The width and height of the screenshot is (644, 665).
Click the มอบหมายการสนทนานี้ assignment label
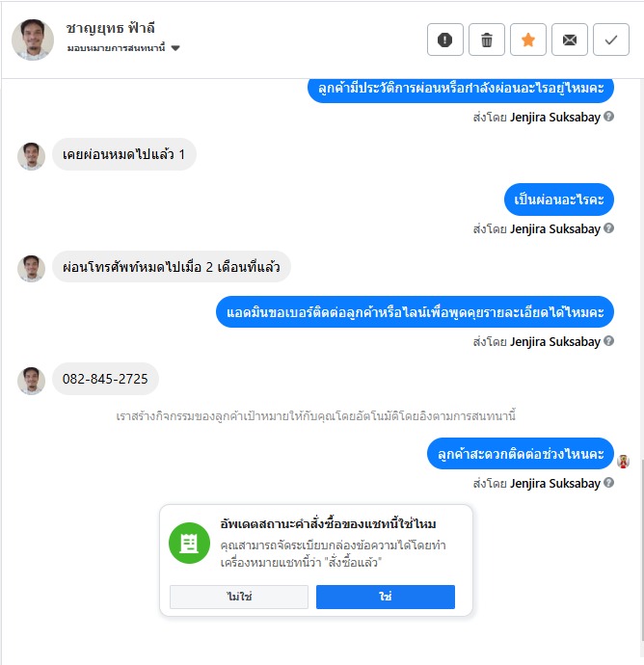pyautogui.click(x=116, y=48)
